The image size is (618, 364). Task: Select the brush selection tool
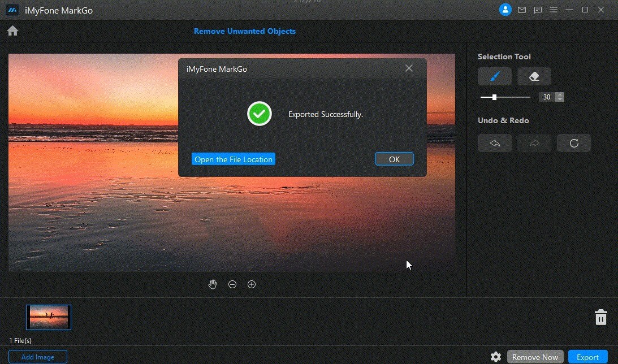click(x=495, y=76)
